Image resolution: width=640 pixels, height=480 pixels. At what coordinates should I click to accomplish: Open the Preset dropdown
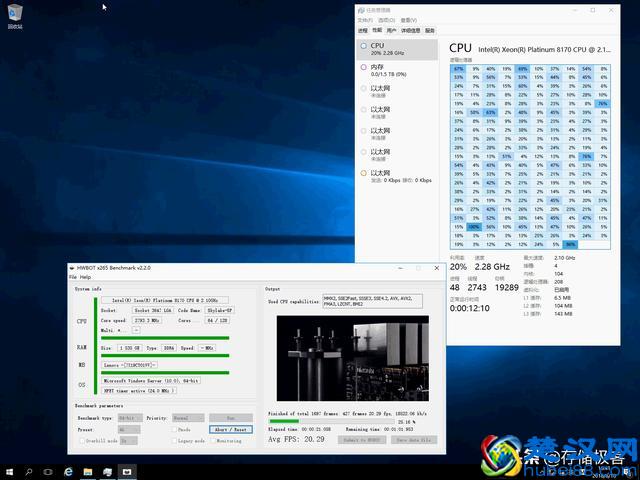click(x=130, y=429)
